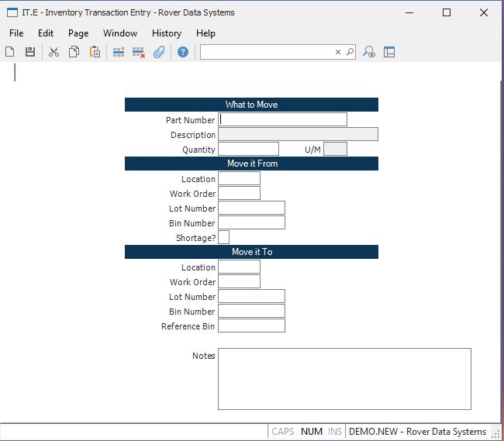Screen dimensions: 504x441
Task: Click the Paste clipboard icon
Action: (95, 52)
